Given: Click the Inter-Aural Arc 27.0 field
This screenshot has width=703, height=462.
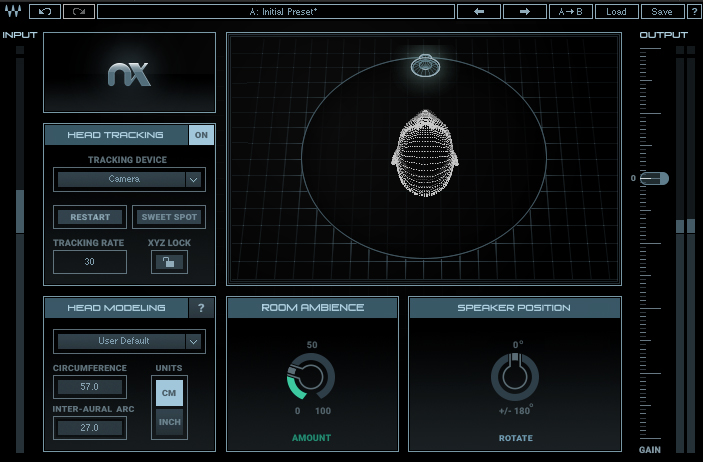Looking at the screenshot, I should pyautogui.click(x=90, y=428).
